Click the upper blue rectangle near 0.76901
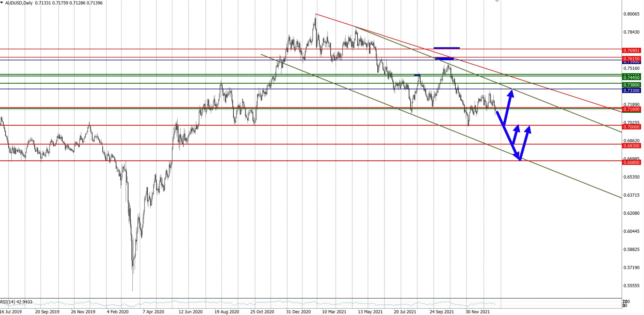Screen dimensions: 644x315 [x=447, y=48]
